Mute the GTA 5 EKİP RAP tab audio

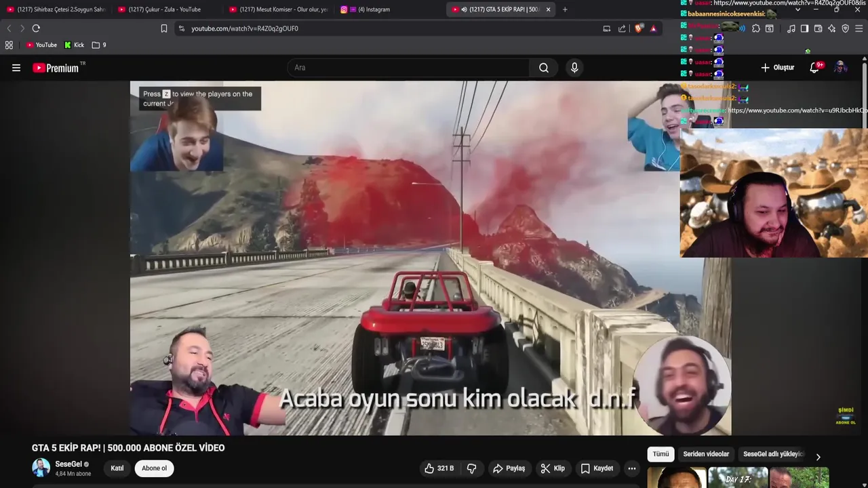(x=465, y=9)
